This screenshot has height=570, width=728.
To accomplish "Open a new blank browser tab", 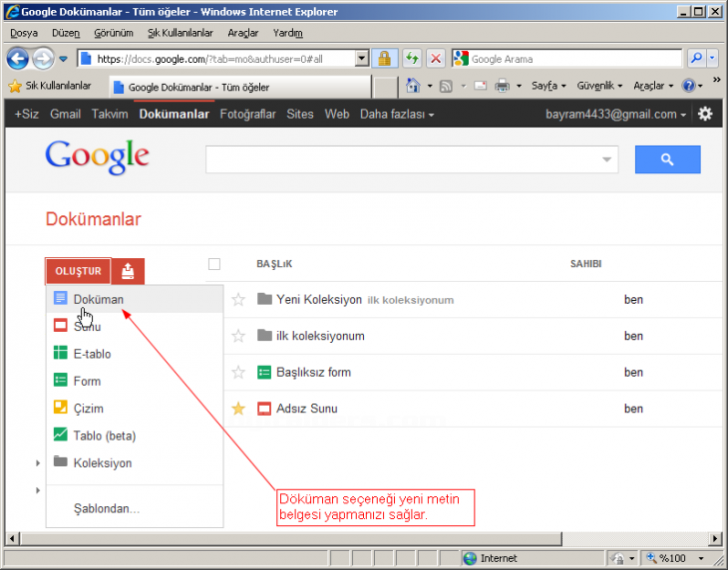I will coord(385,87).
